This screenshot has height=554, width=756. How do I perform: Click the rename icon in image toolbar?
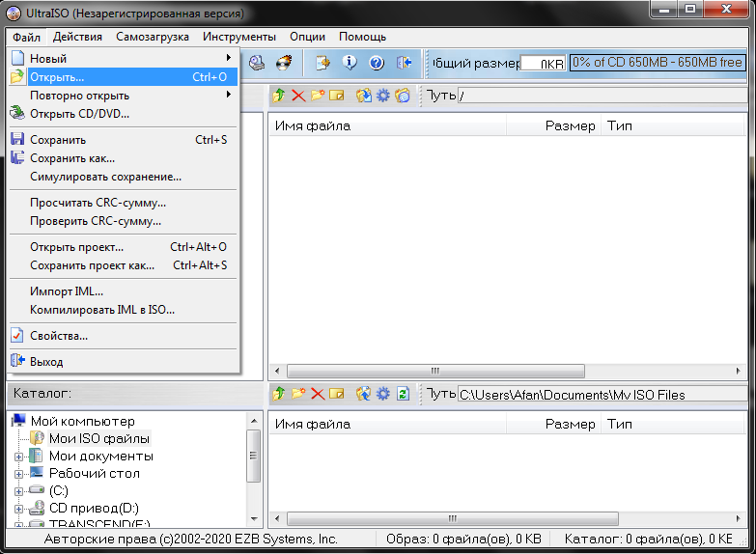[337, 96]
